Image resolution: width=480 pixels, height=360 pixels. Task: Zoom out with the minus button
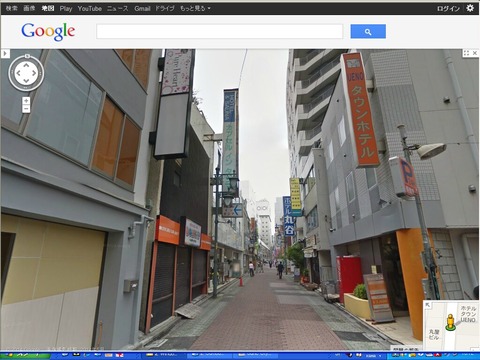click(x=26, y=109)
